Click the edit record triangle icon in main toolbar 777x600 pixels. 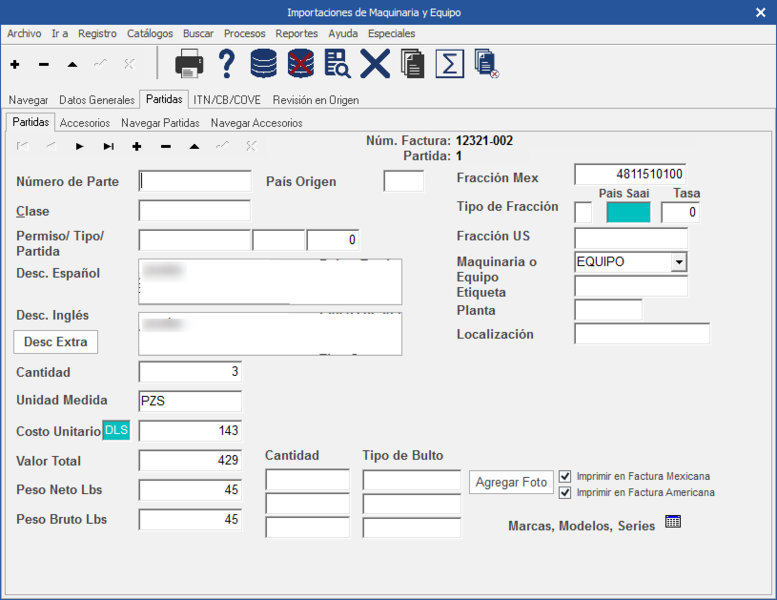(72, 64)
